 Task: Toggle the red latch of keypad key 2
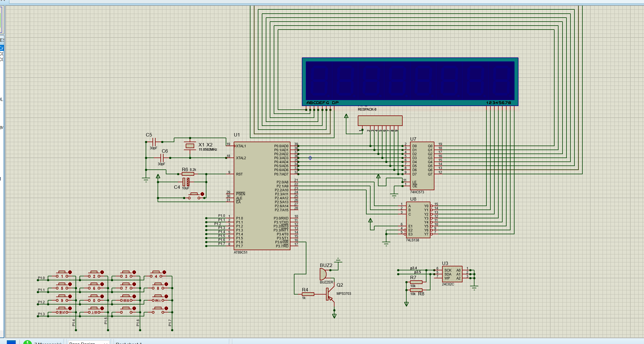[102, 272]
